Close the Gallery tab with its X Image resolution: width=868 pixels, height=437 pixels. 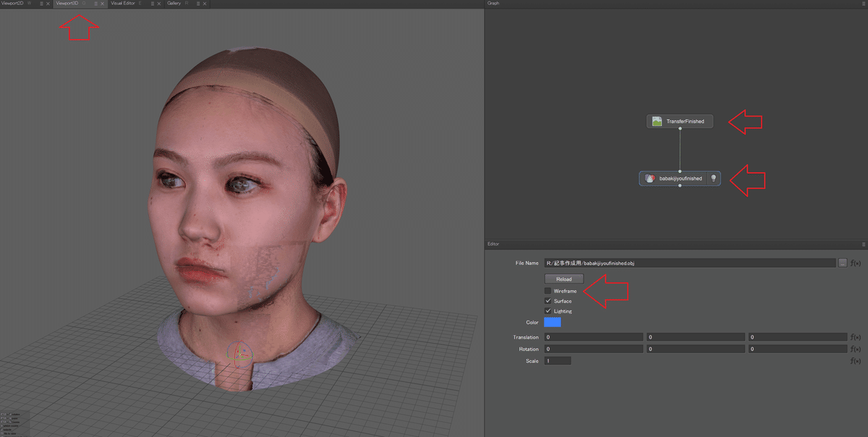click(x=205, y=4)
